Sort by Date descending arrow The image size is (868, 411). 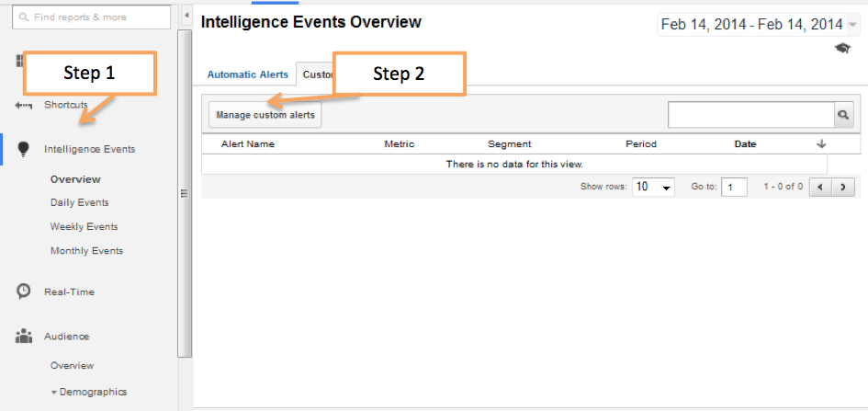[821, 143]
